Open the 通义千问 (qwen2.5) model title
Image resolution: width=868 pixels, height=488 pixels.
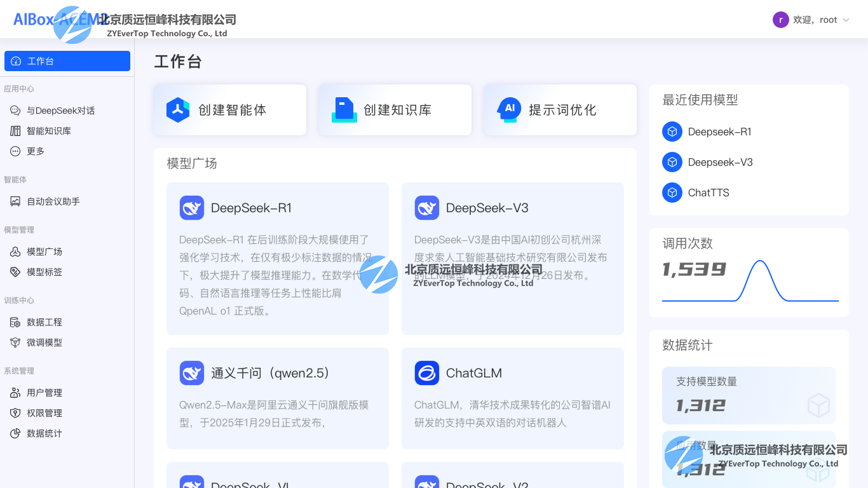click(x=271, y=373)
